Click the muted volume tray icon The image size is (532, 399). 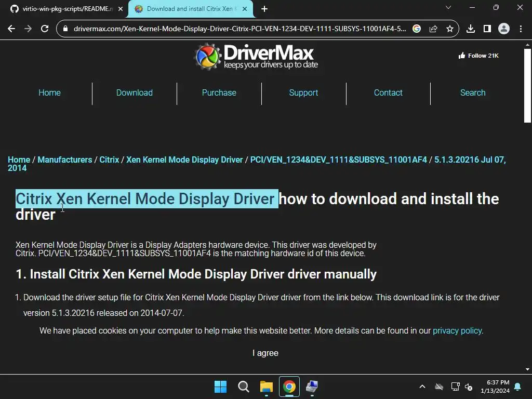pyautogui.click(x=469, y=387)
